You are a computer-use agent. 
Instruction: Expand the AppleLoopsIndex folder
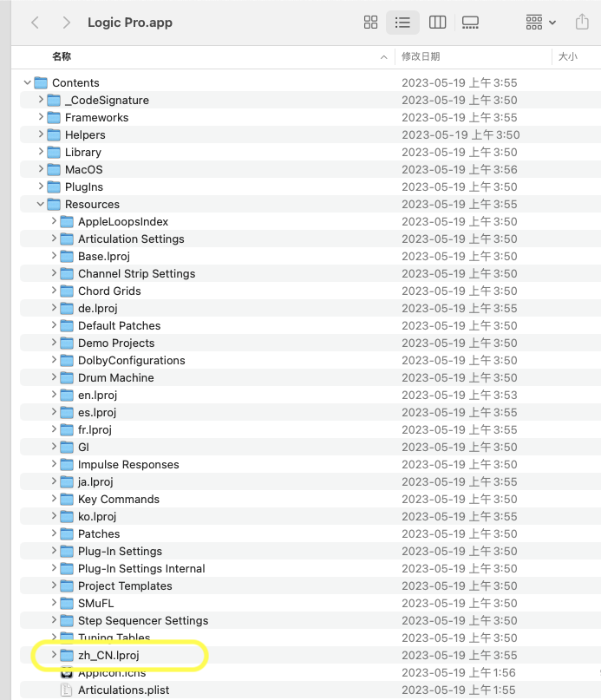click(x=54, y=221)
